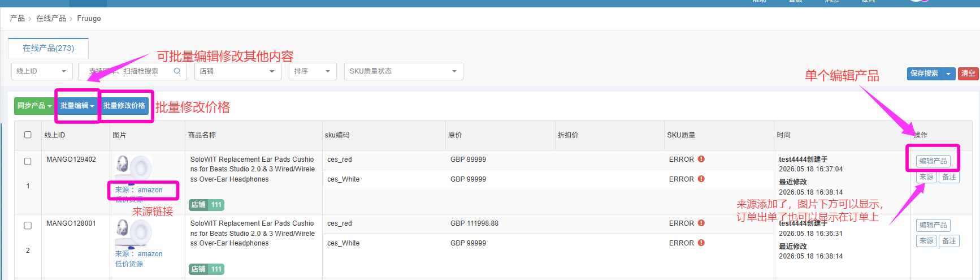Expand the 同步产品 dropdown button
Screen dimensions: 980x280
(34, 106)
